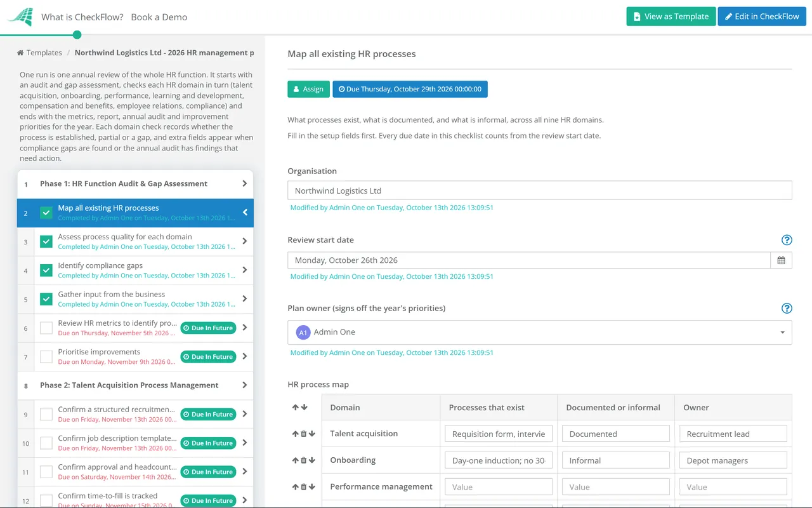The image size is (812, 508).
Task: Move the Performance management row up
Action: (295, 487)
